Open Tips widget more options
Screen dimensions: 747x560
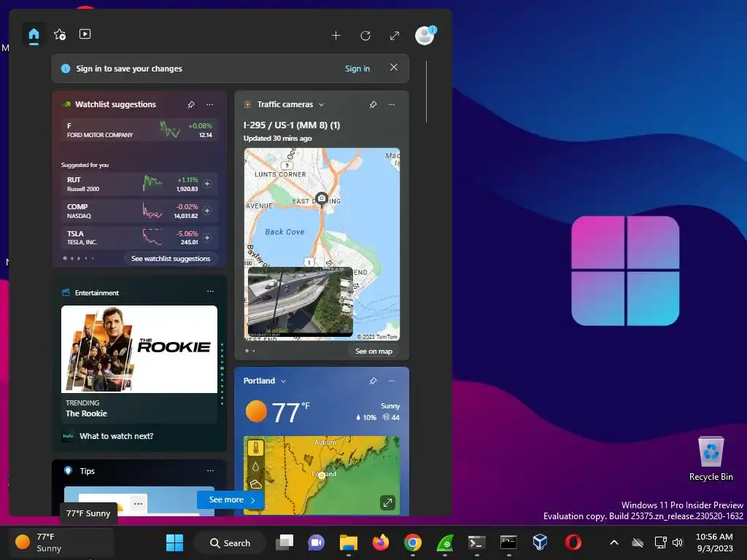click(210, 470)
